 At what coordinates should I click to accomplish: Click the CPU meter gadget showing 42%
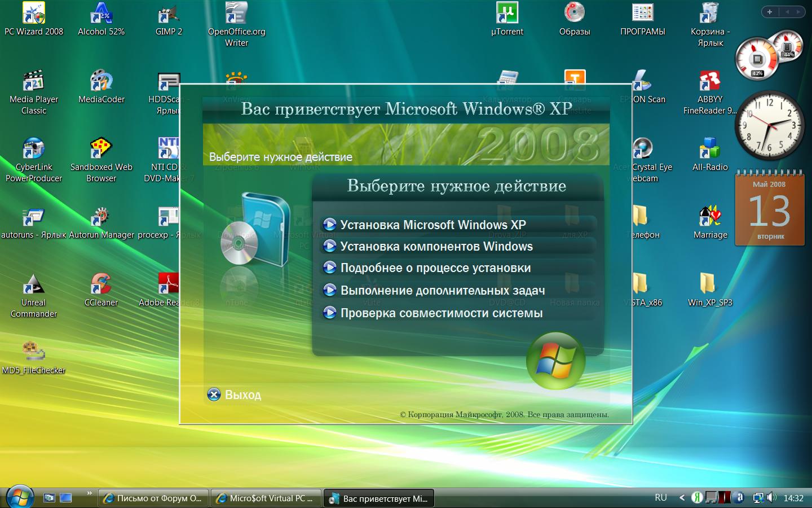click(758, 58)
